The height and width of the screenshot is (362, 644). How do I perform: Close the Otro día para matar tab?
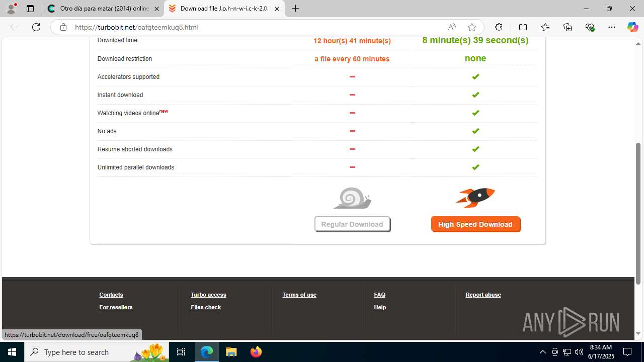pos(156,9)
